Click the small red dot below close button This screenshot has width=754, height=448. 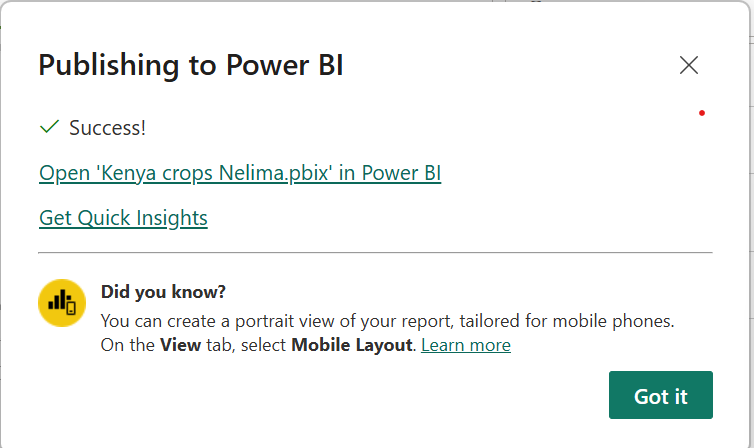(702, 113)
